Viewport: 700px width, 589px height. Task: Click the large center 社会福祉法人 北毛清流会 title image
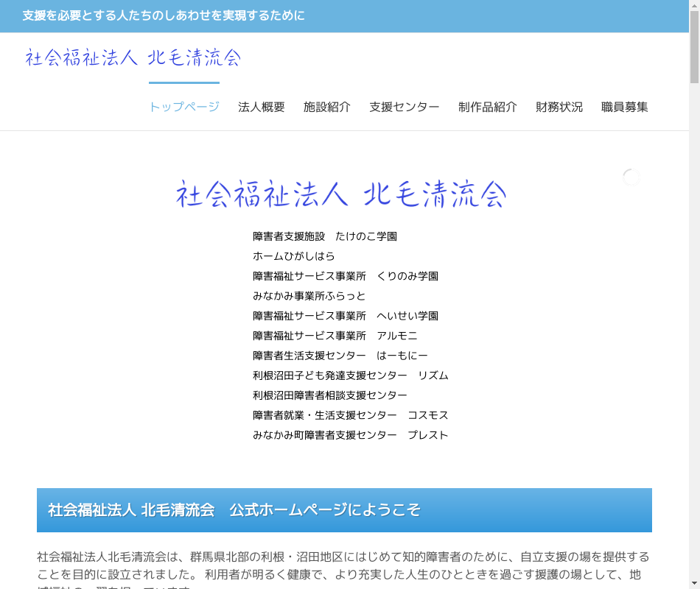coord(340,194)
